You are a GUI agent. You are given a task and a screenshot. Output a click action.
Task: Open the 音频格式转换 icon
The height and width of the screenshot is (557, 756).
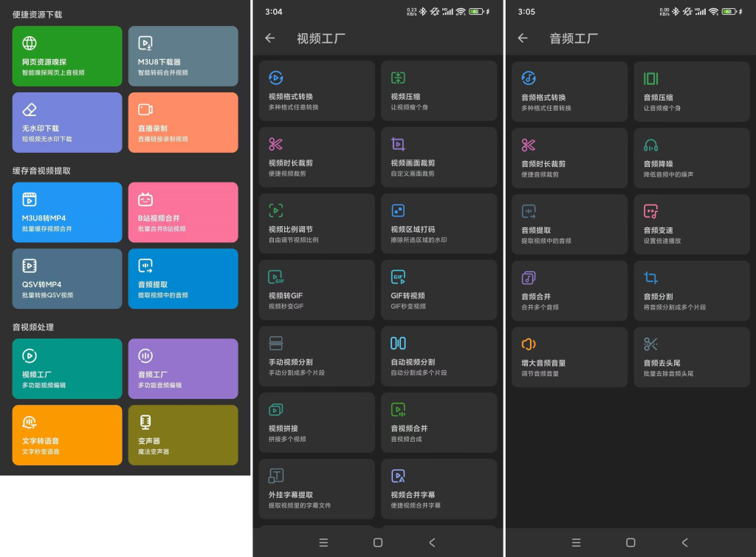(x=529, y=78)
